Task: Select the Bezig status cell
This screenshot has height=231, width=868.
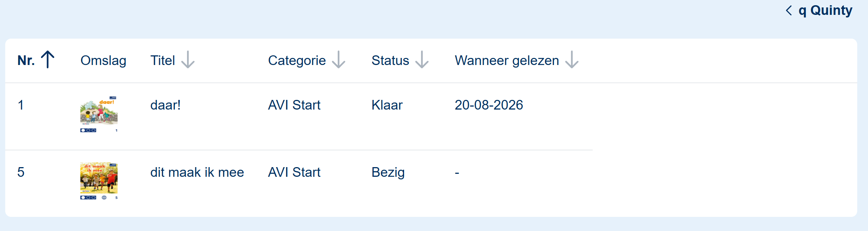Action: point(388,172)
